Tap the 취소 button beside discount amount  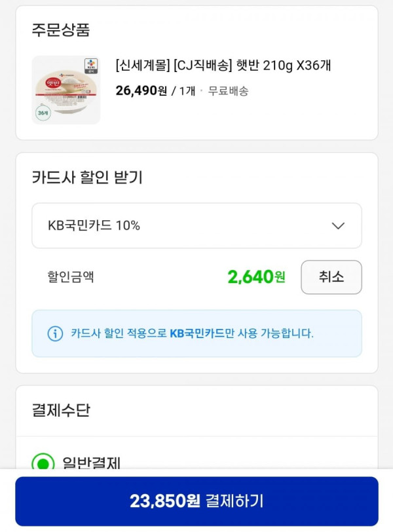coord(331,277)
